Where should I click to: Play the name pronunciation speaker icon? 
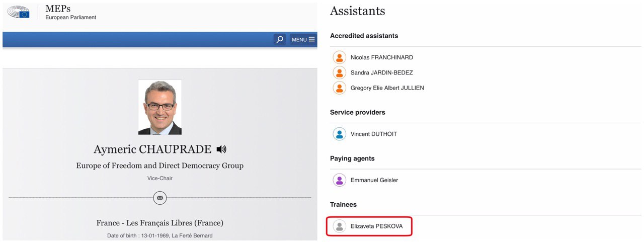click(221, 149)
